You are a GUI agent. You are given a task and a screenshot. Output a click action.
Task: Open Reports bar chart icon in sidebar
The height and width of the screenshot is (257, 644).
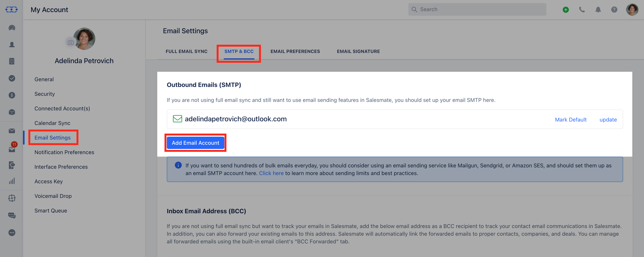(12, 181)
